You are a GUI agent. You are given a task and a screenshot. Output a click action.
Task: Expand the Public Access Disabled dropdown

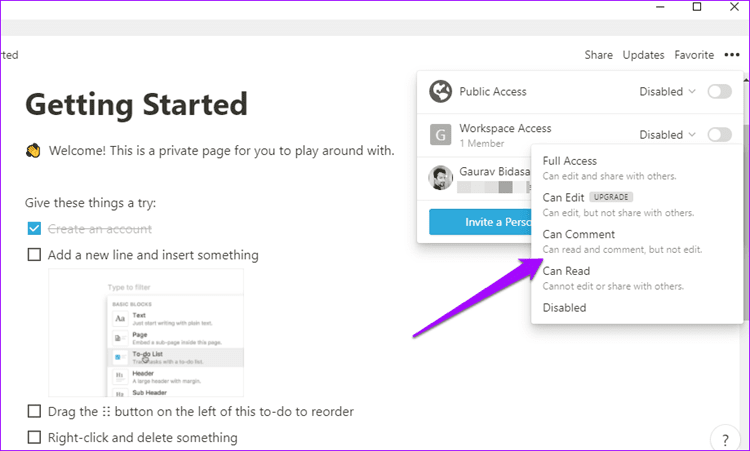(667, 91)
